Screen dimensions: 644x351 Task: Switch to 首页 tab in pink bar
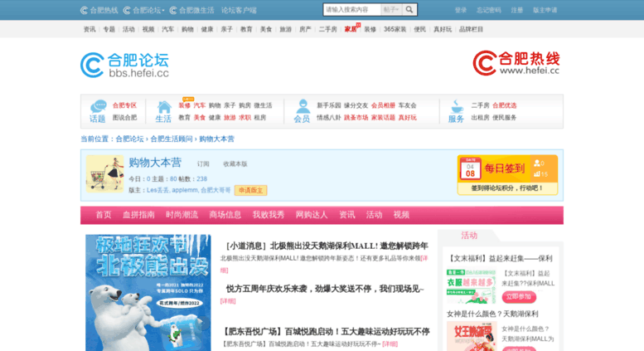[x=104, y=215]
